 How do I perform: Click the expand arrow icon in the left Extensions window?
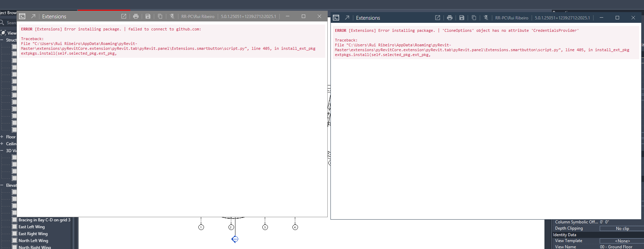(x=33, y=16)
